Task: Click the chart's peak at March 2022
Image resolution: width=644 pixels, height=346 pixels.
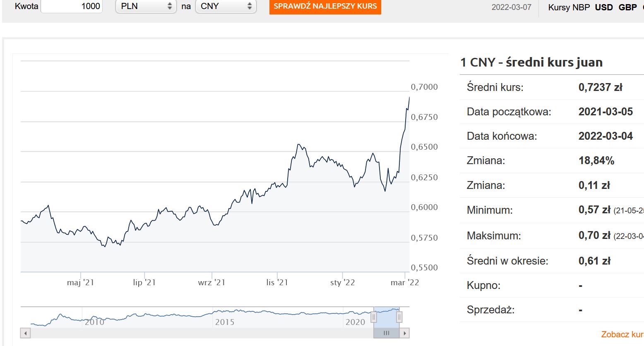Action: 409,98
